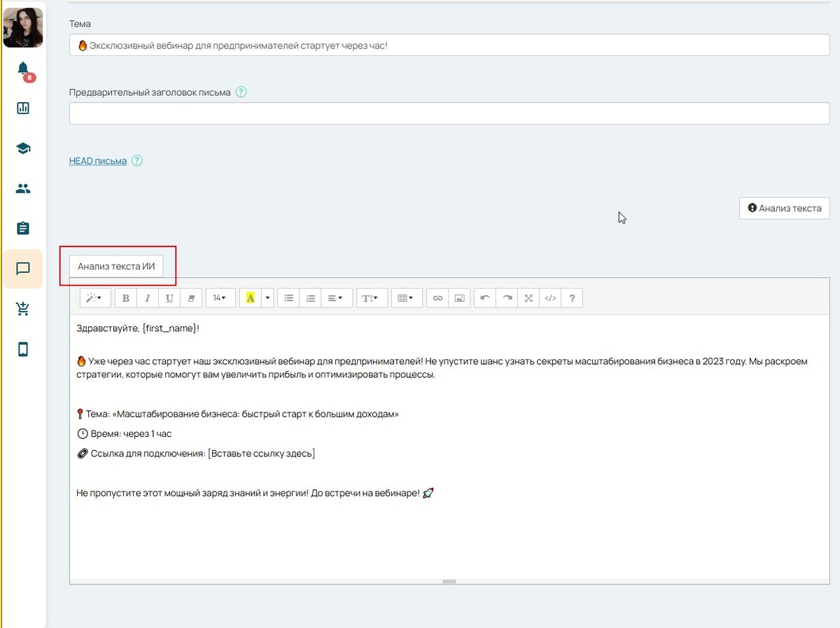Open the table insert dropdown
Screen dimensions: 840x628
406,298
